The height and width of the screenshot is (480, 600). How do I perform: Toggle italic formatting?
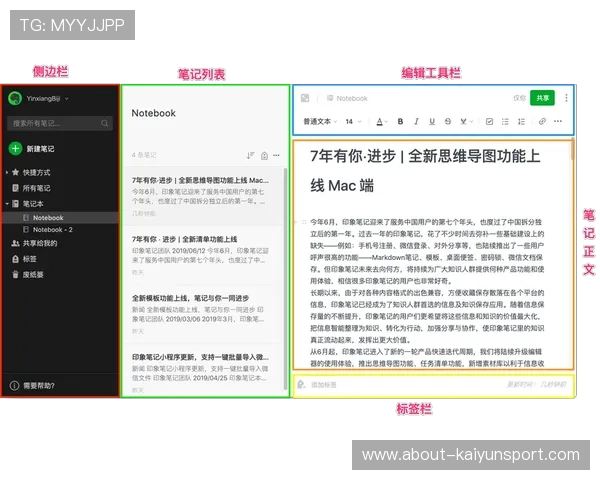tap(416, 122)
